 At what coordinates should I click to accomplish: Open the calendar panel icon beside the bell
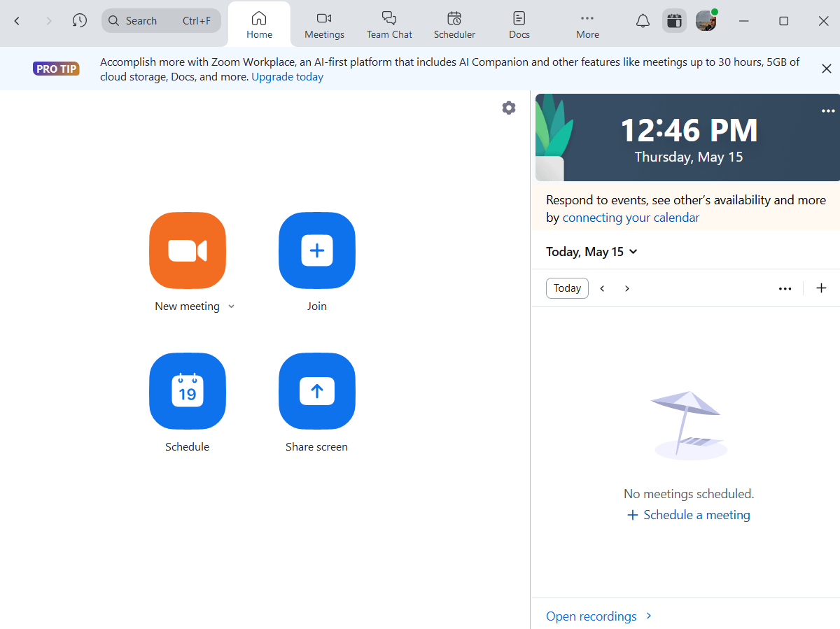pyautogui.click(x=674, y=21)
